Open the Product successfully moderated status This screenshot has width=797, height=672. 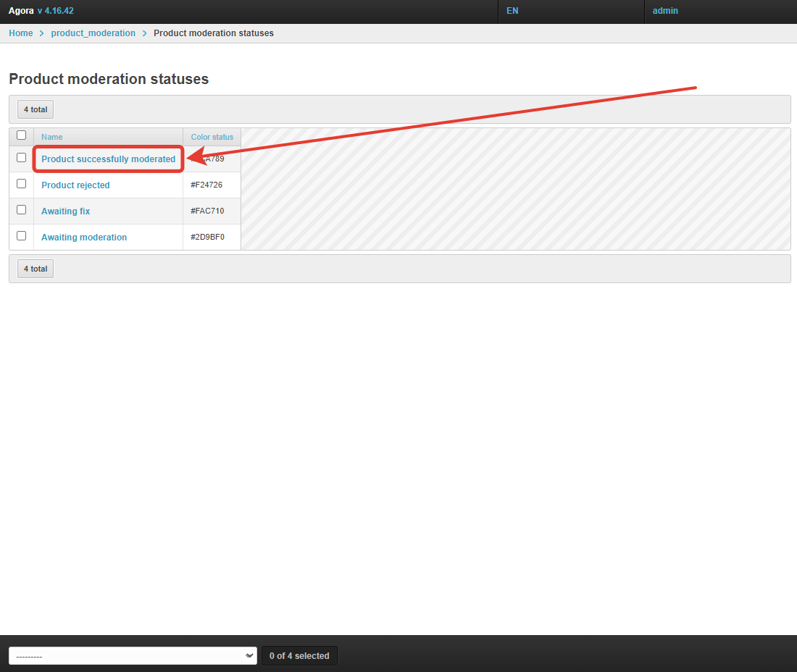[x=108, y=159]
